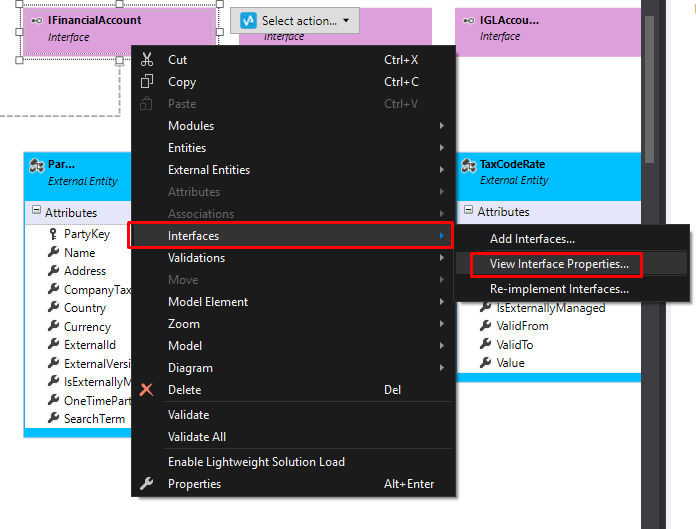
Task: Select the IsExternallyManaged attribute in TaxCodeRate
Action: click(x=550, y=308)
